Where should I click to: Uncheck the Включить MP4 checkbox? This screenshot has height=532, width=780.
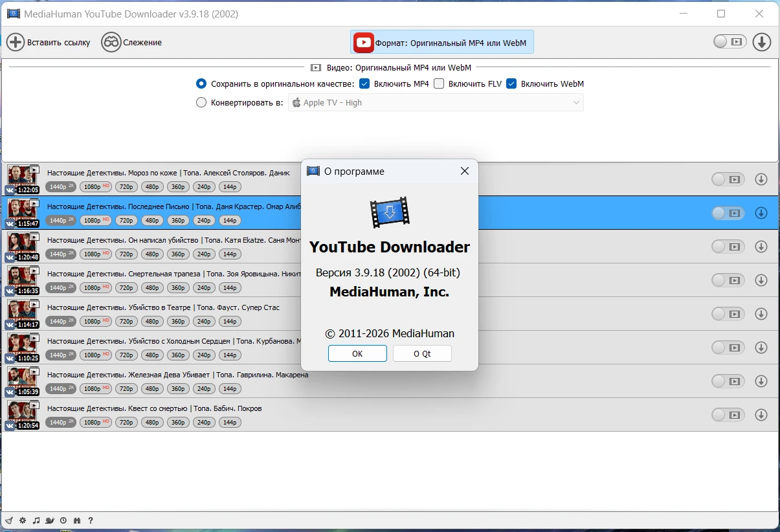364,83
